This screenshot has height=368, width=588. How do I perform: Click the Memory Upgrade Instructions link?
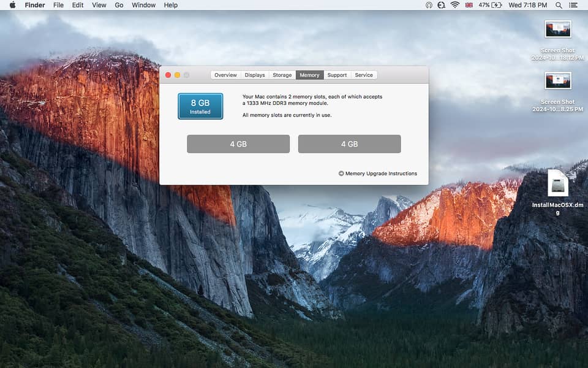click(x=380, y=174)
